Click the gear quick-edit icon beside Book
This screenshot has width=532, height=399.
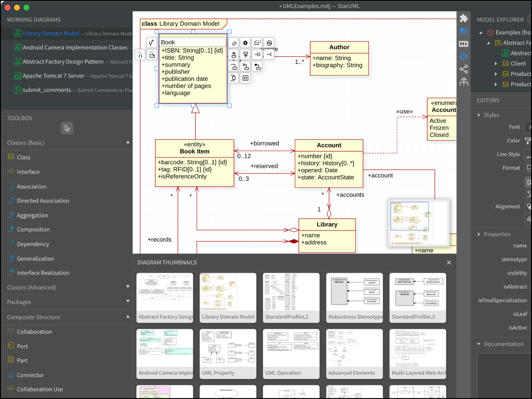245,43
